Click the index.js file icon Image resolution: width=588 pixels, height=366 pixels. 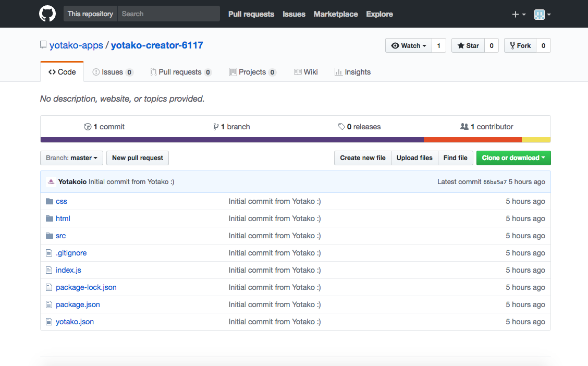49,271
